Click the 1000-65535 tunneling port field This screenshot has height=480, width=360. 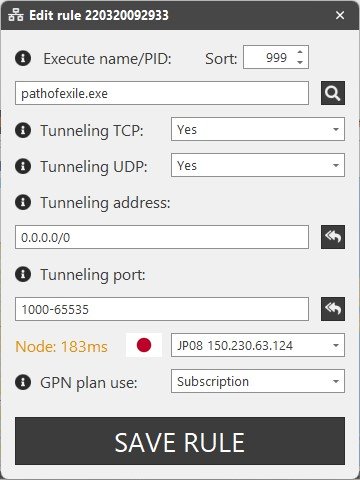[162, 309]
